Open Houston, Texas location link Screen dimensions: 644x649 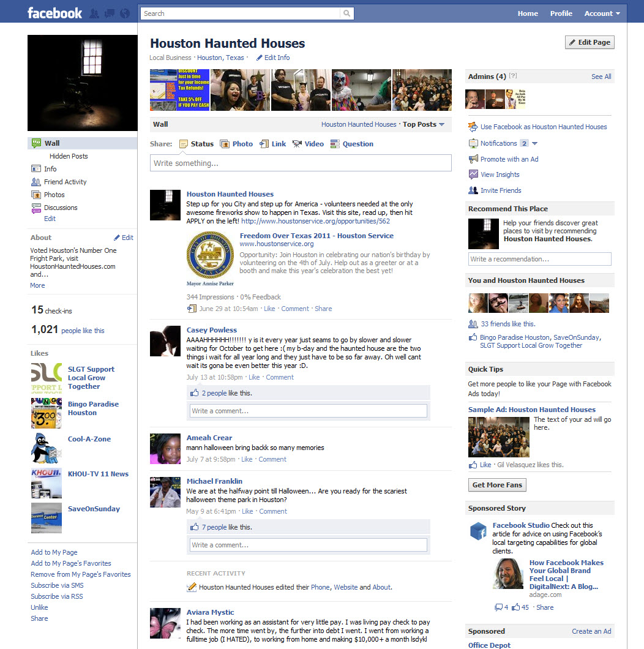point(220,58)
